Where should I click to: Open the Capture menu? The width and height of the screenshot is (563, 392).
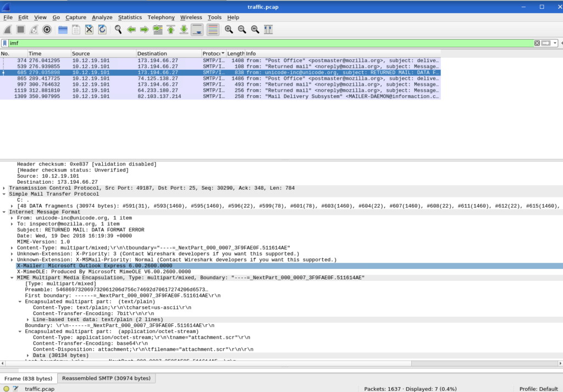[76, 17]
